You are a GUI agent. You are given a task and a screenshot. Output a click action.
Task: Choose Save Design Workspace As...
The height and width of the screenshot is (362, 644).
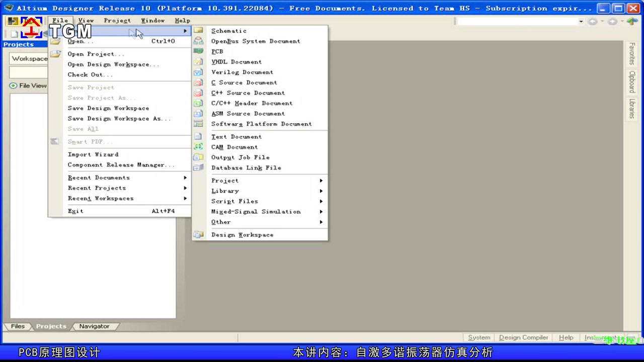[120, 119]
